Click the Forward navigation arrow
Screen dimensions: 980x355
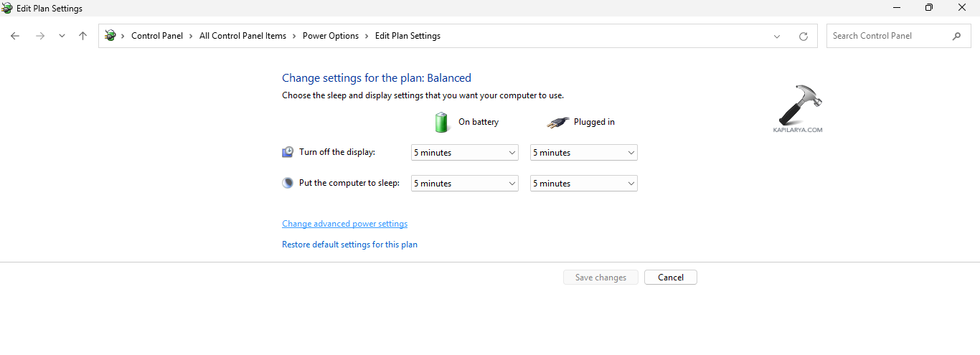tap(40, 36)
